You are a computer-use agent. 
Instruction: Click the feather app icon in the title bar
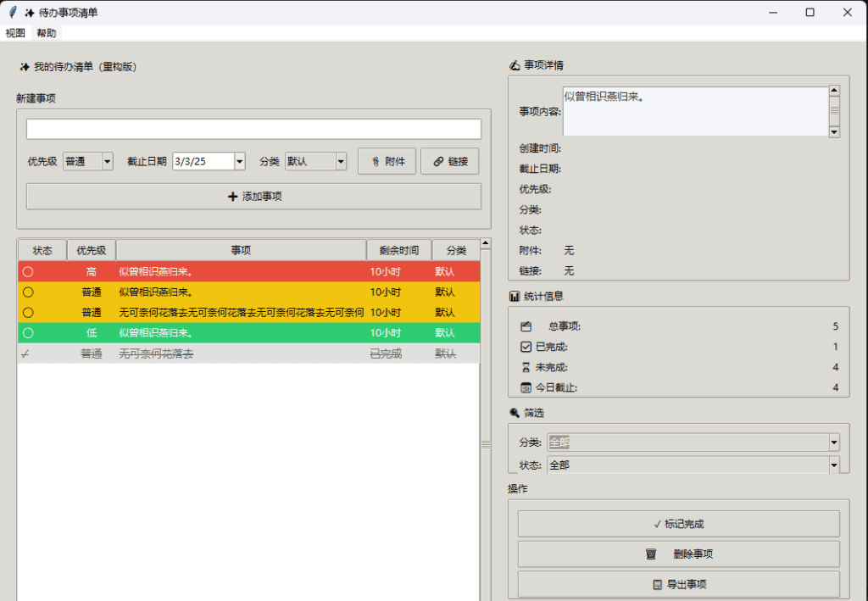coord(13,12)
